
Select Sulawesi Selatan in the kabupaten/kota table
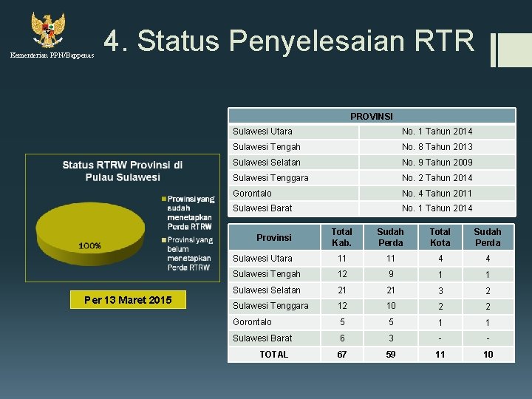(266, 290)
